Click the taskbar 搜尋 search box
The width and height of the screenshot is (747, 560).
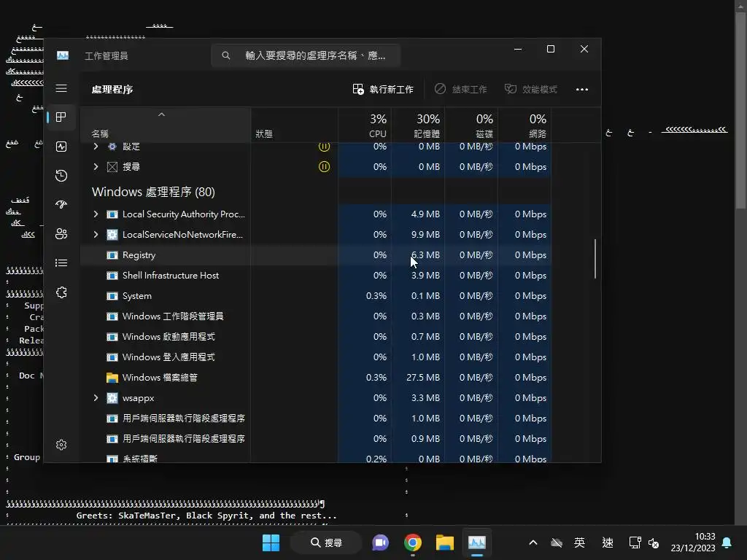326,542
